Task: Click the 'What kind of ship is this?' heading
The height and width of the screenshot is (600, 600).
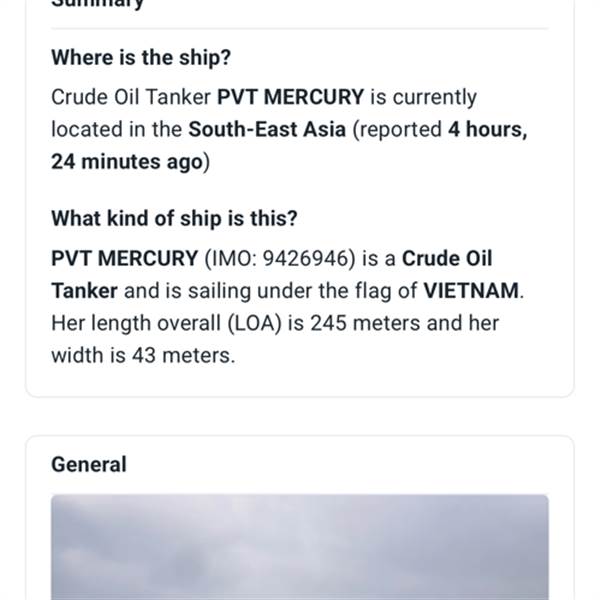Action: point(174,218)
